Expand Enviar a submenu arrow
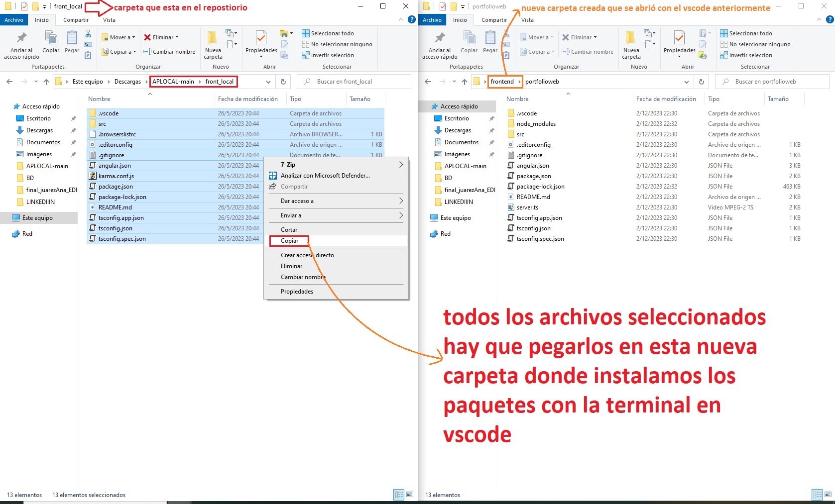The image size is (835, 504). pos(401,215)
